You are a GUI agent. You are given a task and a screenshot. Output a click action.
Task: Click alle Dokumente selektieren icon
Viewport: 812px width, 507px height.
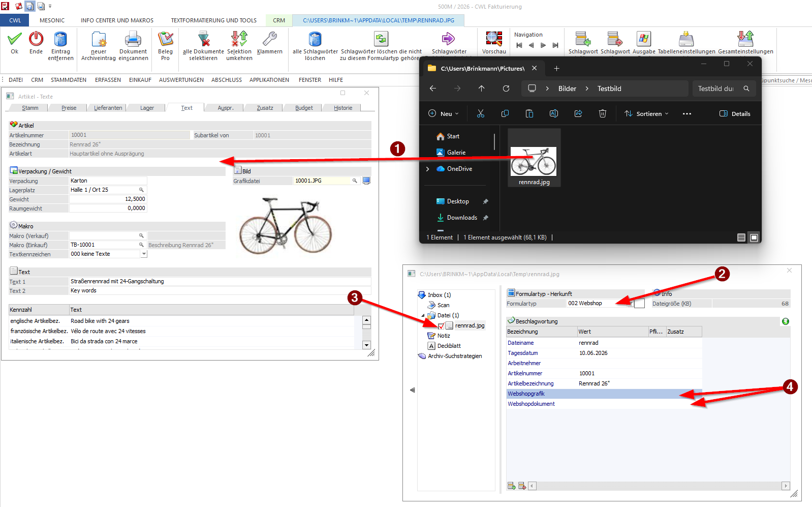(x=203, y=39)
